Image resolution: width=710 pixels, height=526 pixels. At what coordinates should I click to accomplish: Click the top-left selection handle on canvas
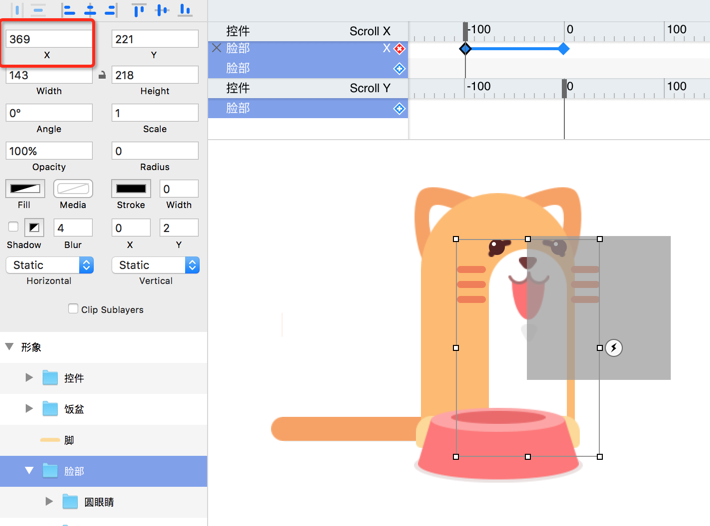456,239
